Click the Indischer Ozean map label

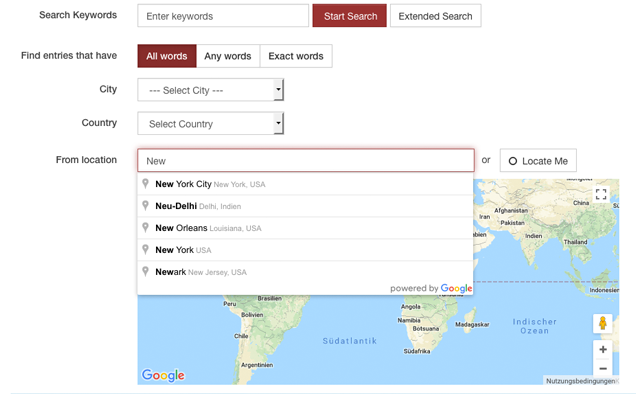535,326
